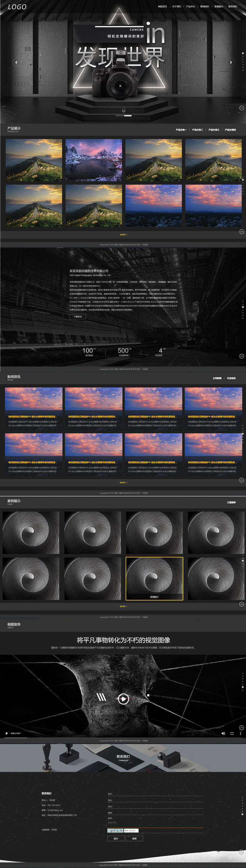Switch to the 行业动态 news tab
Screen dimensions: 246x868
231,378
